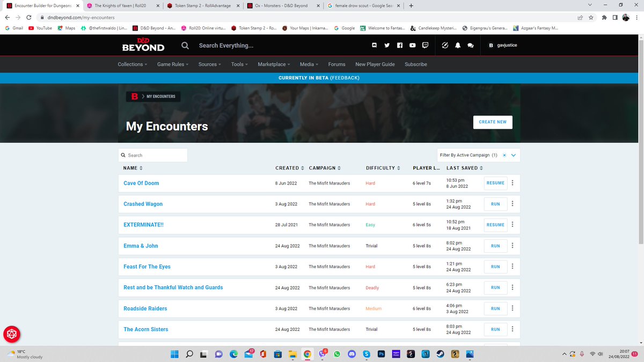
Task: Click the CREATE NEW button
Action: click(x=493, y=122)
